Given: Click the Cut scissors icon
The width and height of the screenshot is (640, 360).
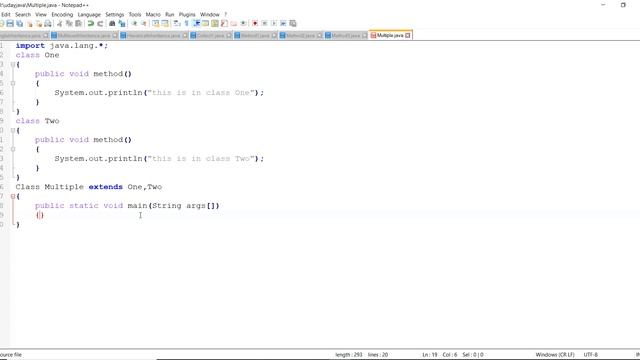Looking at the screenshot, I should click(x=60, y=24).
